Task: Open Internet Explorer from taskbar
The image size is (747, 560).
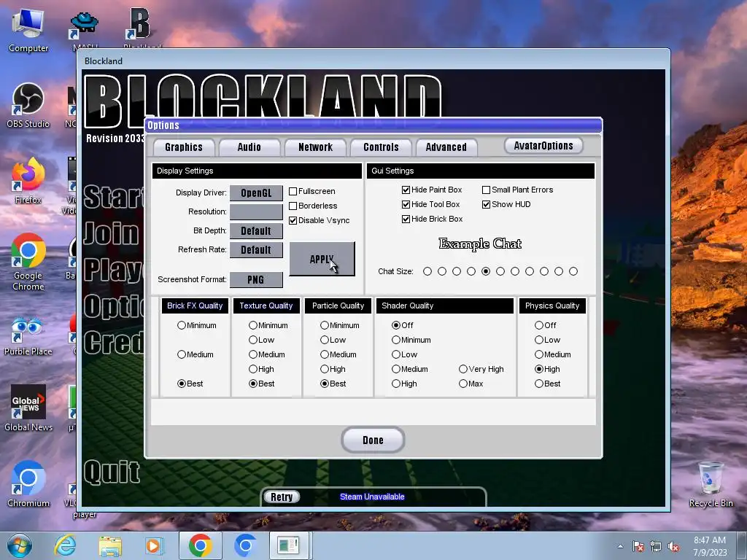Action: tap(65, 545)
